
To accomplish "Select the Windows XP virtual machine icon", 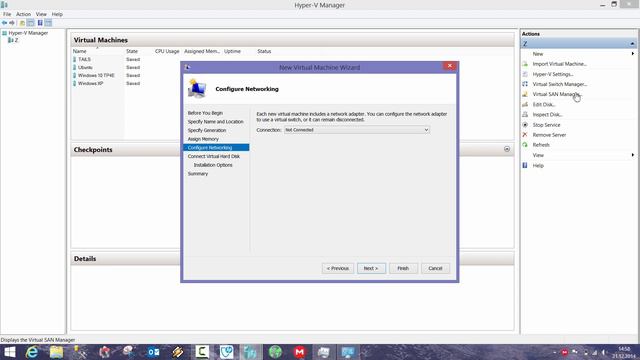I will (x=74, y=83).
